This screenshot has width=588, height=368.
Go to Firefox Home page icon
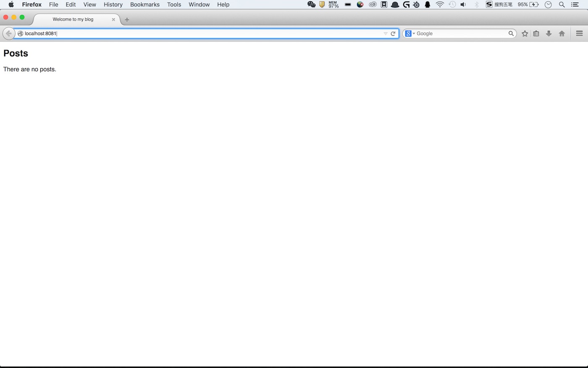point(562,34)
